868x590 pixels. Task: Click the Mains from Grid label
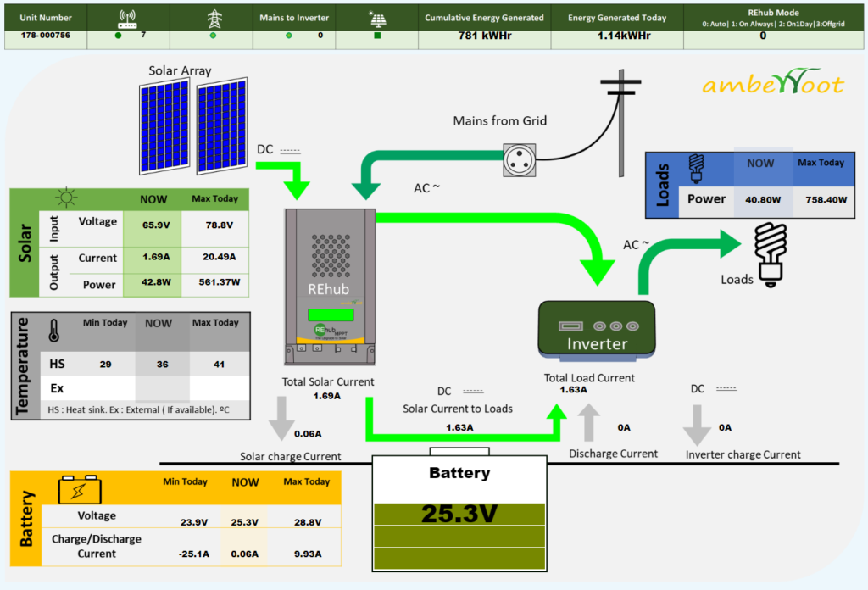coord(500,120)
